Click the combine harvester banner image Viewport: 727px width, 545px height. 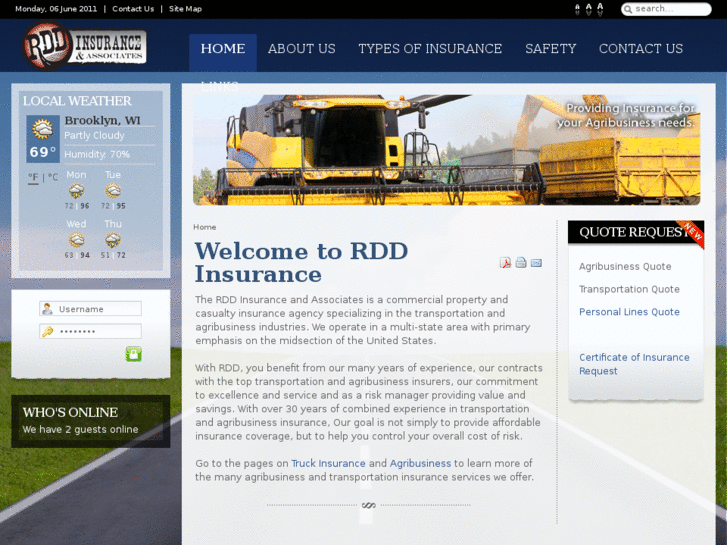[446, 150]
